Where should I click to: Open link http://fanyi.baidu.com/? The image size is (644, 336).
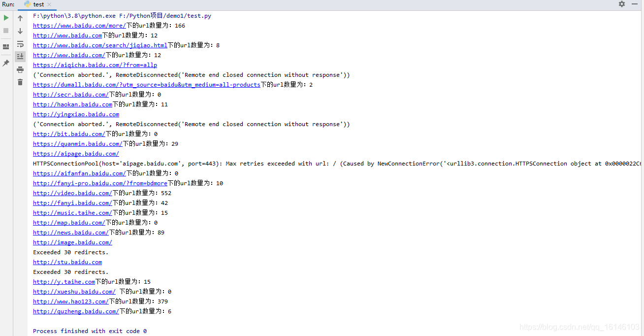click(x=72, y=203)
